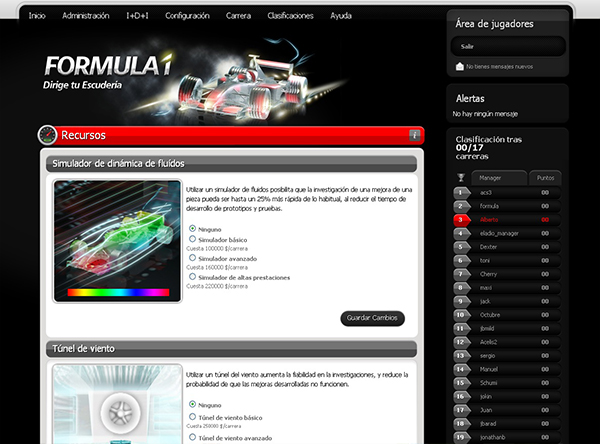The image size is (600, 444).
Task: Click the info icon on Recursos bar
Action: [x=414, y=135]
